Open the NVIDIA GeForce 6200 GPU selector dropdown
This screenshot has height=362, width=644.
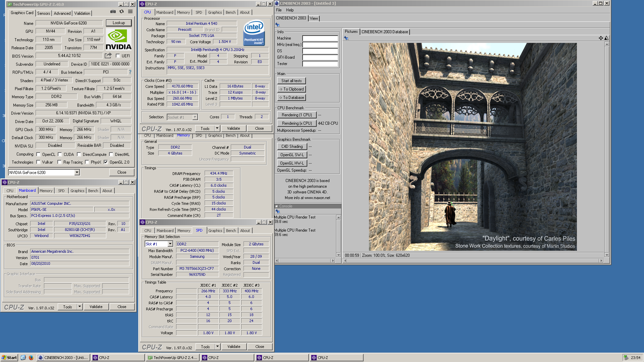77,172
